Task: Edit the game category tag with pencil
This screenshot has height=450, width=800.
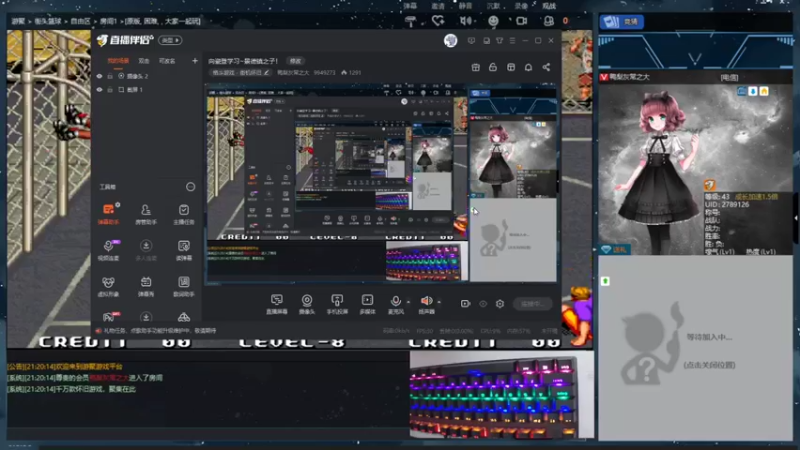Action: point(266,72)
